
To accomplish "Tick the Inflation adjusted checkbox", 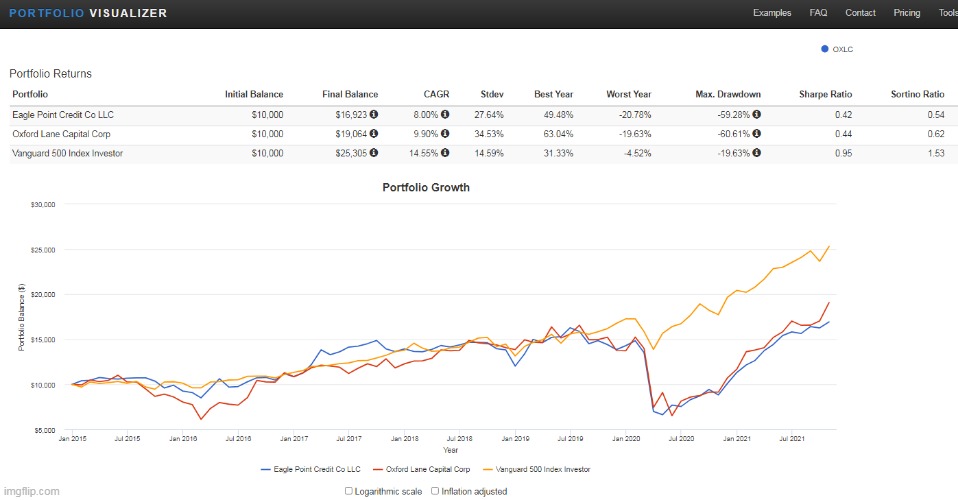I will [434, 491].
